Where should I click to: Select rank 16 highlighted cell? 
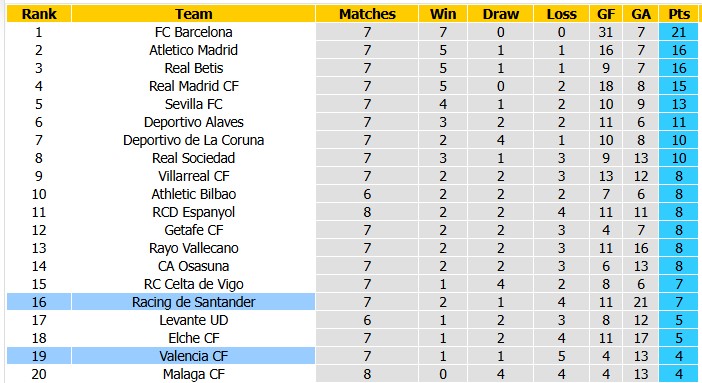click(39, 302)
